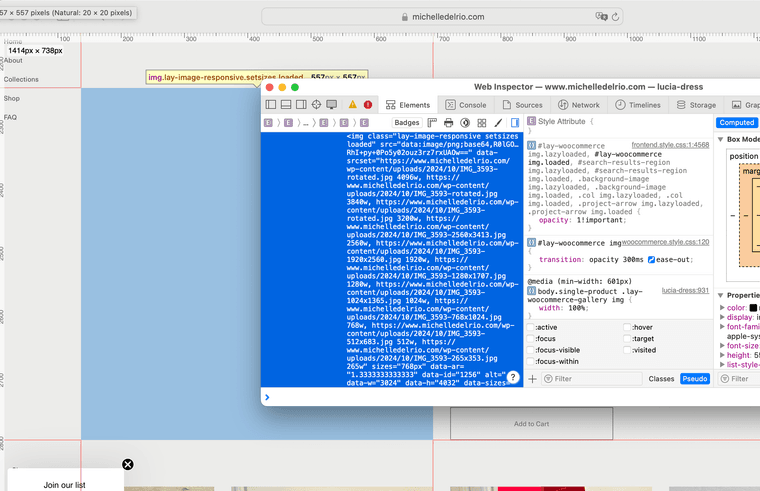Check the :active pseudo-class checkbox

tap(531, 327)
